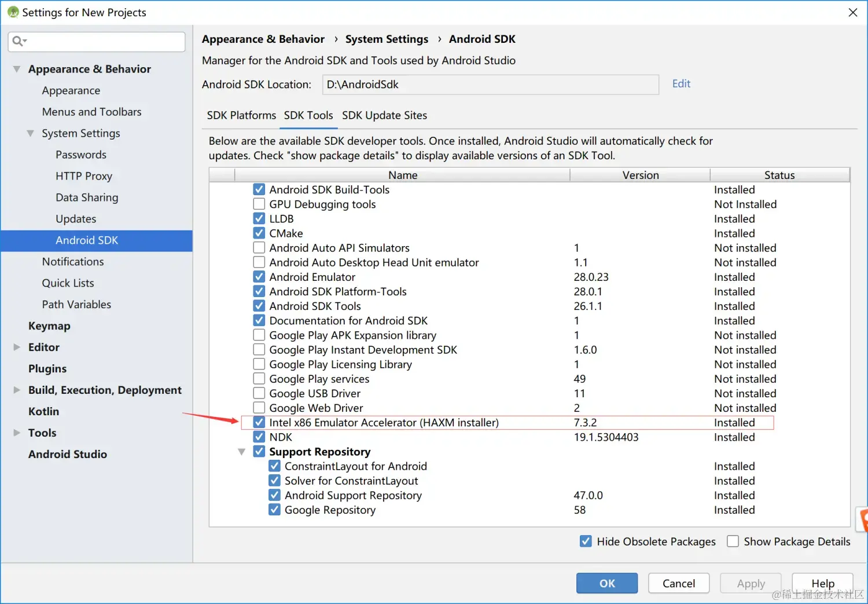Sort table by Version column header
This screenshot has height=604, width=868.
point(641,175)
